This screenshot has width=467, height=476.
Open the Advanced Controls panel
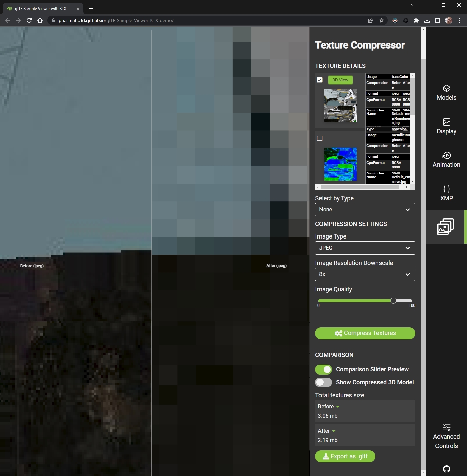click(x=446, y=435)
